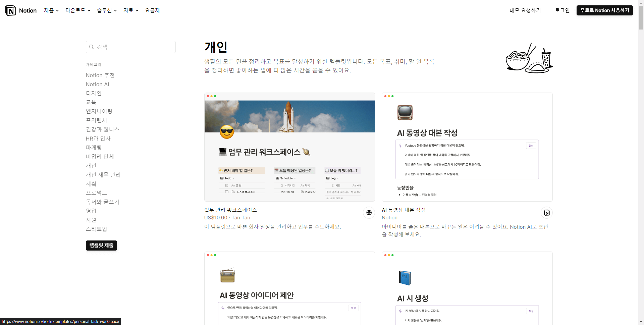Image resolution: width=644 pixels, height=325 pixels.
Task: Open the 다운로드 dropdown menu
Action: coord(78,10)
